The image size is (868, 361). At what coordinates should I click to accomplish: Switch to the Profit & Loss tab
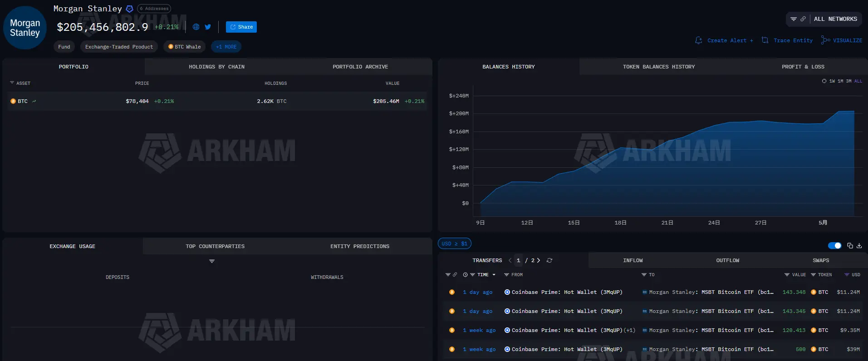click(803, 67)
